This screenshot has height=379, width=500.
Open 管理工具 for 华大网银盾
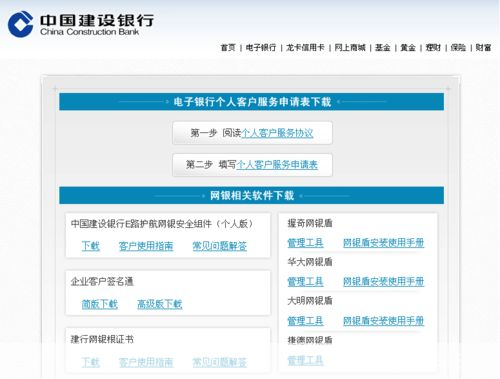click(305, 282)
